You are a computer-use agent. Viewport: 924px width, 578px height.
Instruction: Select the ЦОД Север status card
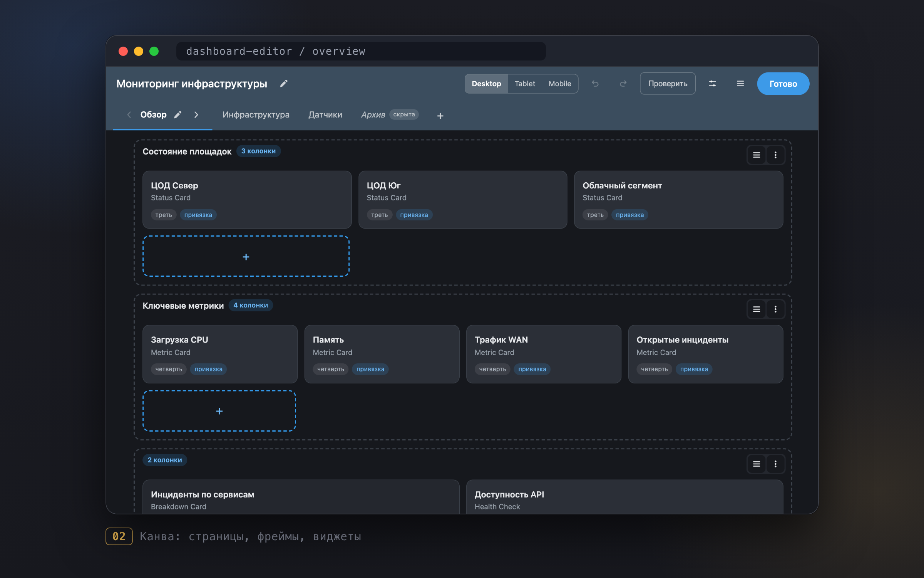pyautogui.click(x=247, y=200)
